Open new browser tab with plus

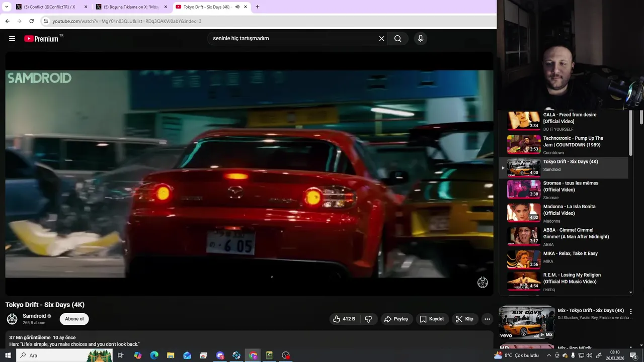pos(258,7)
